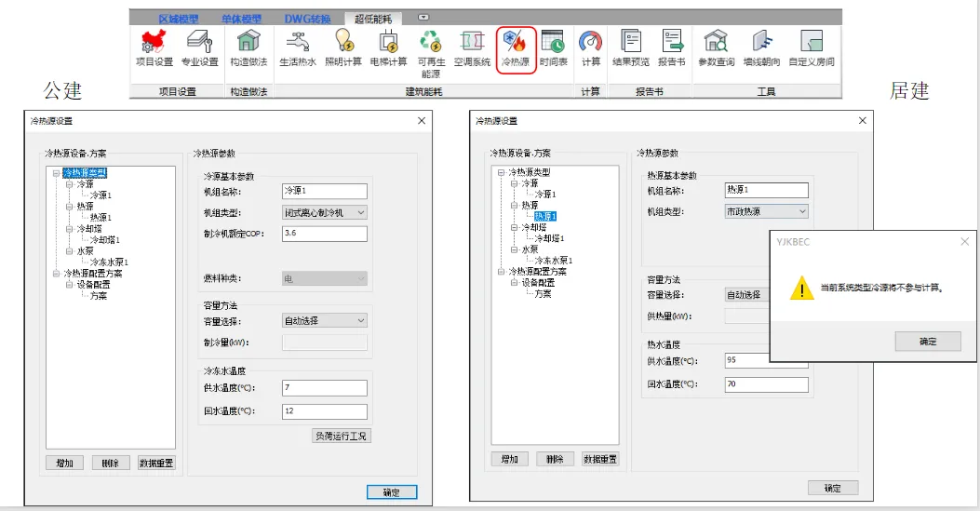This screenshot has width=980, height=511.
Task: Select 冷冻水泵1 in 公建 tree
Action: coord(109,262)
